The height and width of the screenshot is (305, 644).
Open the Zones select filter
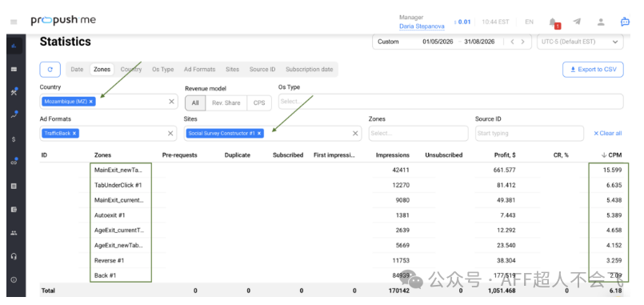[x=418, y=133]
